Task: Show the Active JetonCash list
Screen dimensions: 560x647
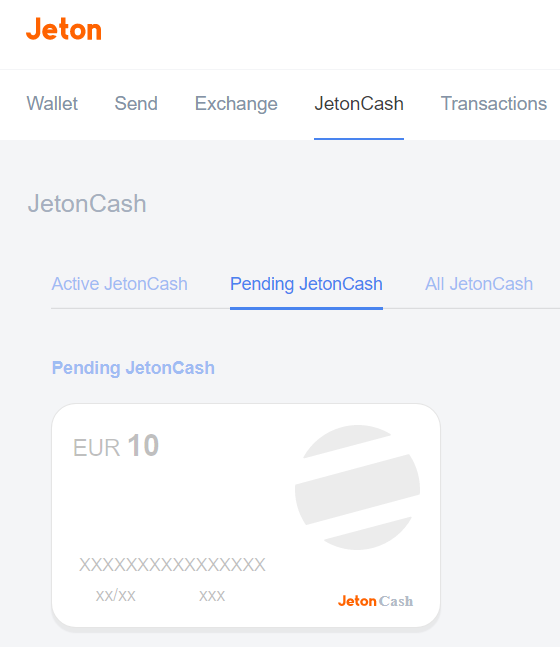Action: (119, 284)
